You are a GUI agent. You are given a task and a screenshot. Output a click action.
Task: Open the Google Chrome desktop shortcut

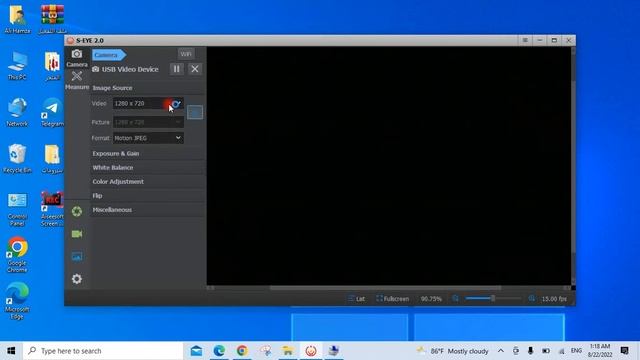pos(17,255)
